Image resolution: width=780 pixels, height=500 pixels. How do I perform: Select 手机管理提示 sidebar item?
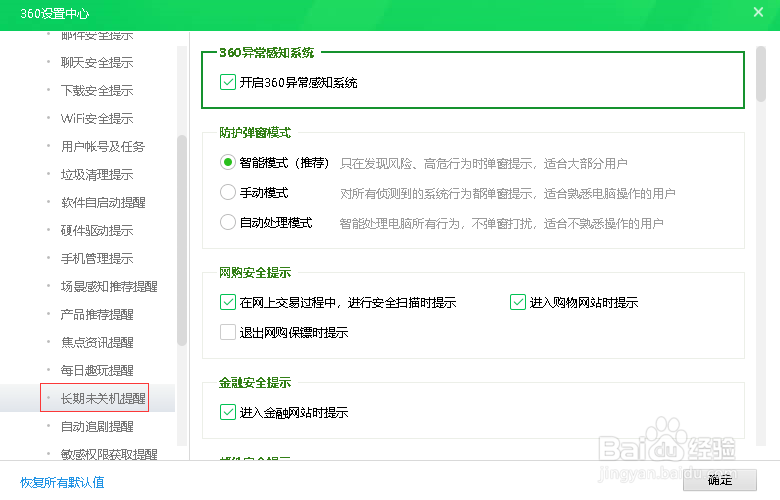(x=97, y=259)
